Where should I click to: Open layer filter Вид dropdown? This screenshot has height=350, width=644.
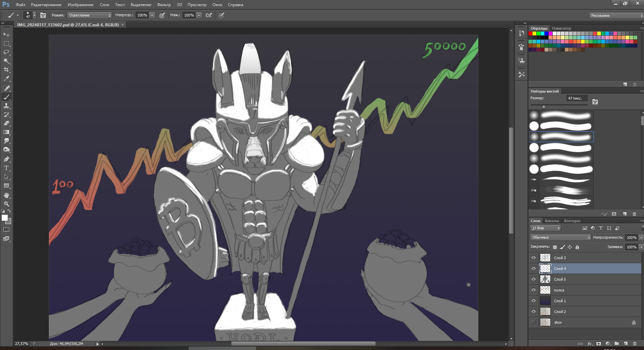546,228
